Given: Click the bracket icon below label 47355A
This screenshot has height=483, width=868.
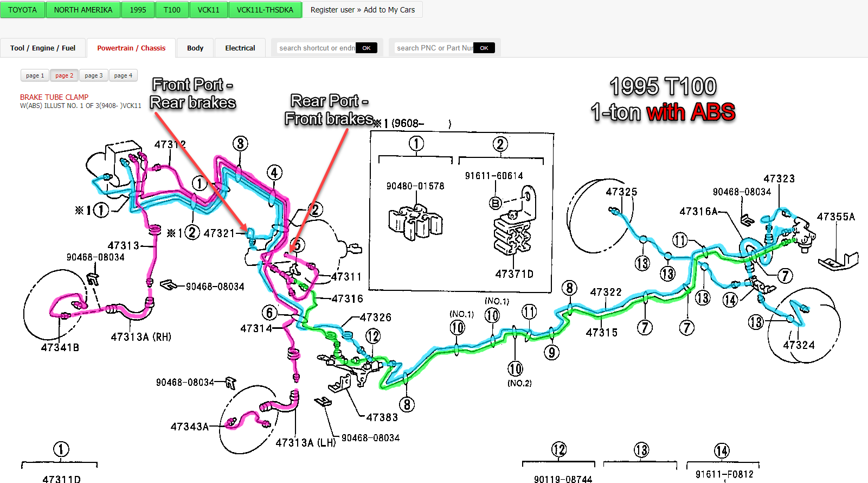Looking at the screenshot, I should point(838,261).
